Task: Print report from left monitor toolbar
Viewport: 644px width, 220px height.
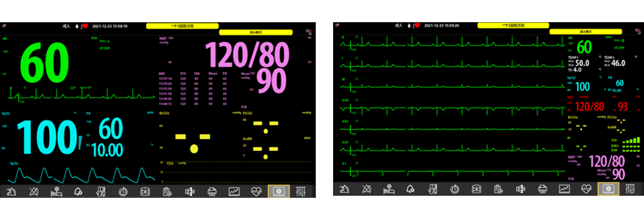Action: pyautogui.click(x=212, y=191)
